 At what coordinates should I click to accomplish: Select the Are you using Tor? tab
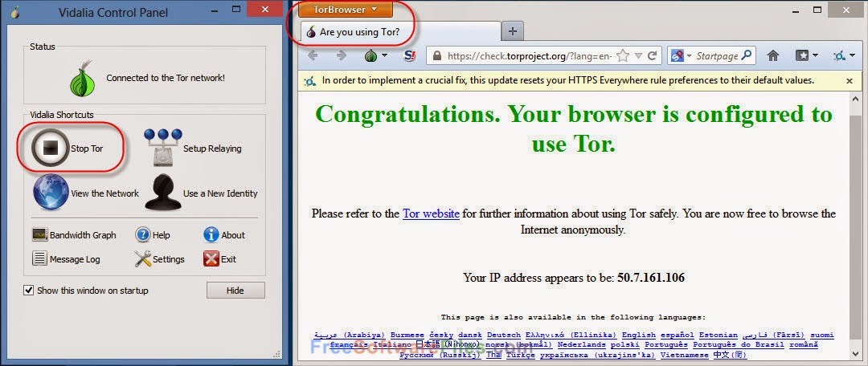(399, 31)
